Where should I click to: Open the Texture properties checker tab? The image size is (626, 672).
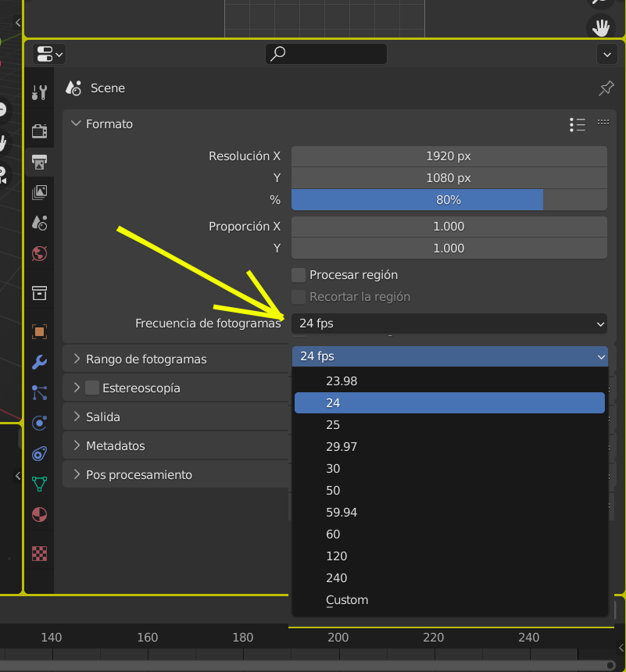pos(39,553)
